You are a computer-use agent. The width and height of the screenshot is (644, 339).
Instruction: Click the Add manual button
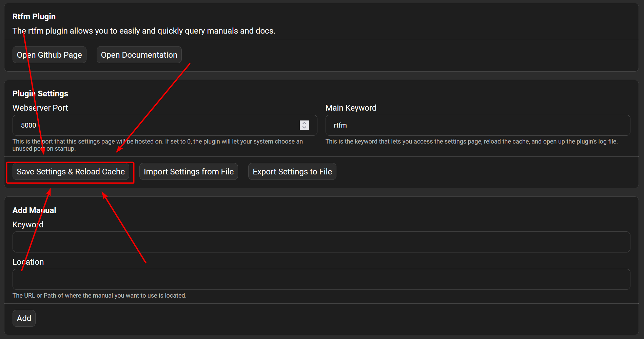(24, 318)
